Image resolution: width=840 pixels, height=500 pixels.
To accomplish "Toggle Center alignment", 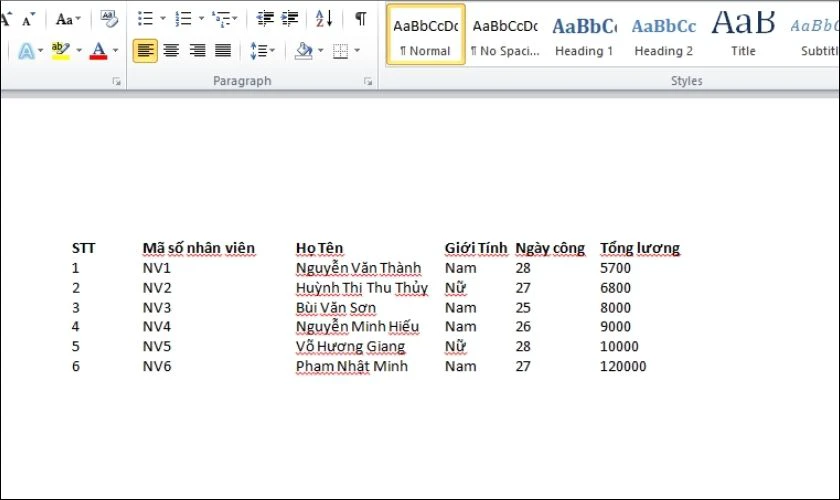I will pyautogui.click(x=171, y=51).
